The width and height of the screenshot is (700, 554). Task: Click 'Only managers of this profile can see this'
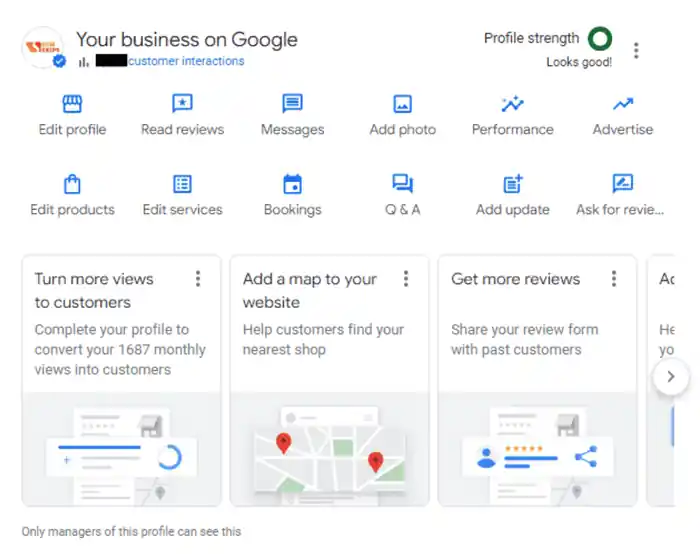[x=131, y=532]
